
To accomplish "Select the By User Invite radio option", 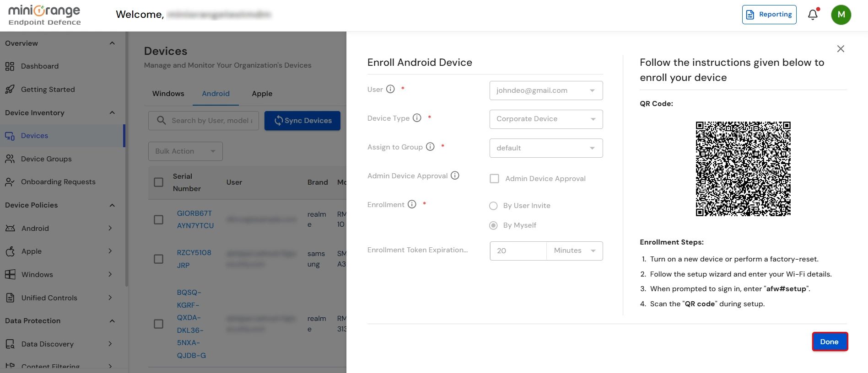I will [493, 206].
